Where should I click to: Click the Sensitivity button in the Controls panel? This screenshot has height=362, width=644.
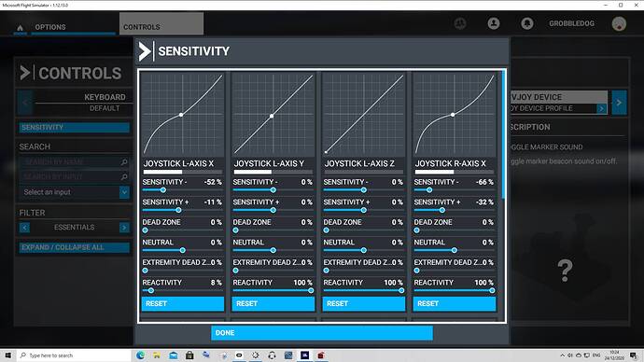click(x=74, y=128)
